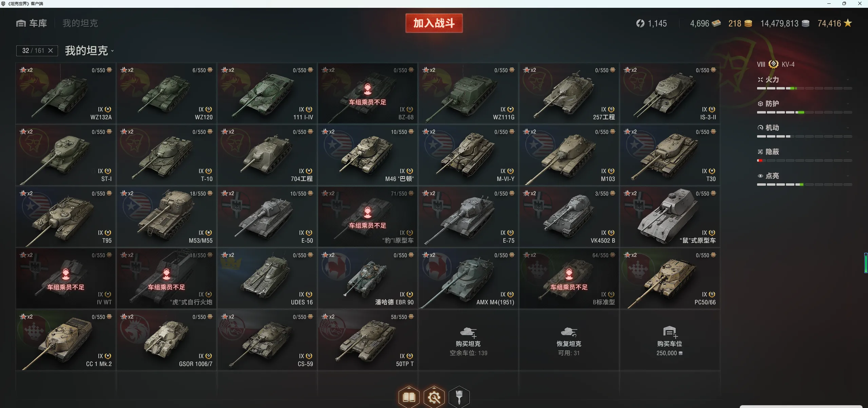The height and width of the screenshot is (408, 868).
Task: Open the 恢复坦克 restore tank tile
Action: 569,340
